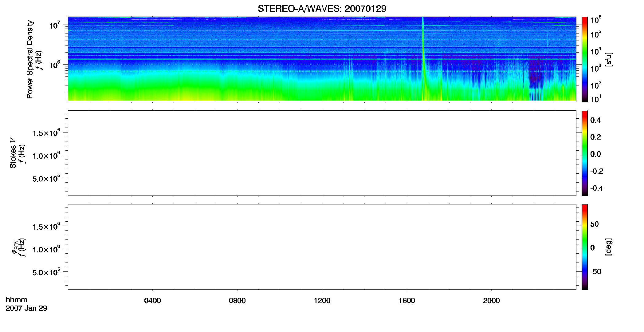Click the 50 value on the degree colorbar

tap(595, 224)
